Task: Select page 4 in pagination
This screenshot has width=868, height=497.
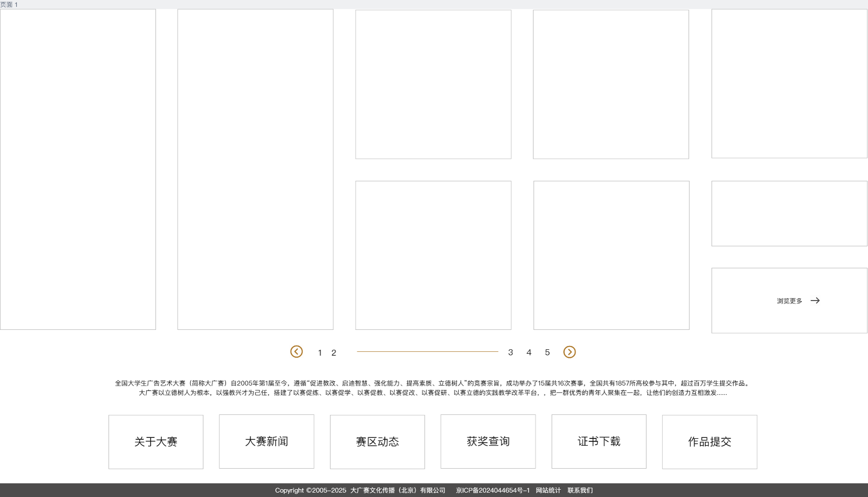Action: pos(529,352)
